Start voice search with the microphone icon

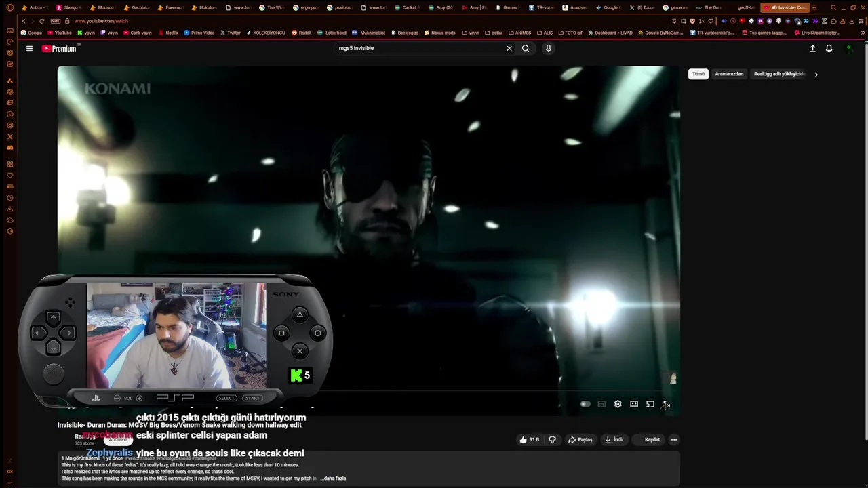(x=549, y=48)
